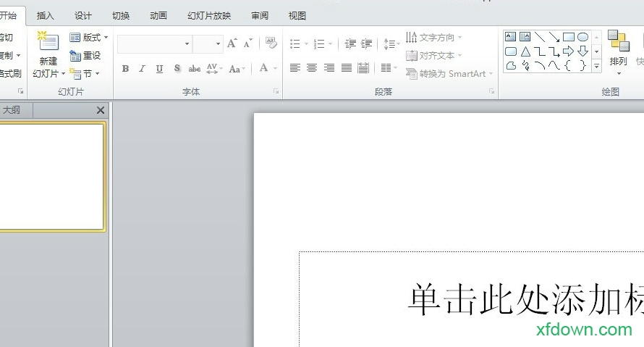Select the scribble shape

[x=526, y=65]
